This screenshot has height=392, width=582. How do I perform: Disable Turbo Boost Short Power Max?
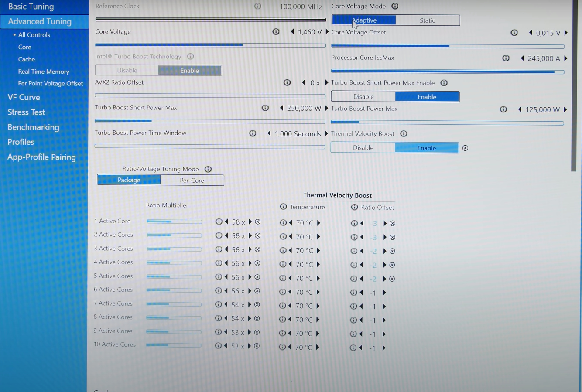coord(363,97)
